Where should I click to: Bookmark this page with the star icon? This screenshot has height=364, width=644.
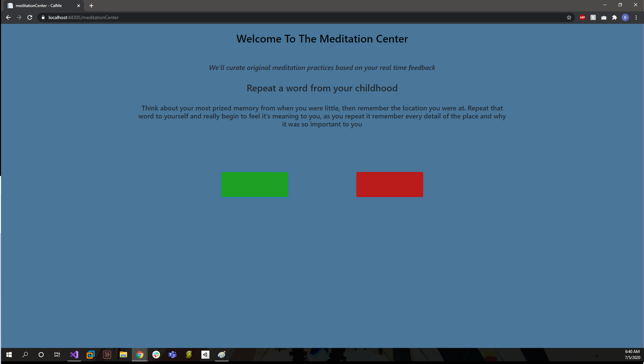[x=569, y=17]
